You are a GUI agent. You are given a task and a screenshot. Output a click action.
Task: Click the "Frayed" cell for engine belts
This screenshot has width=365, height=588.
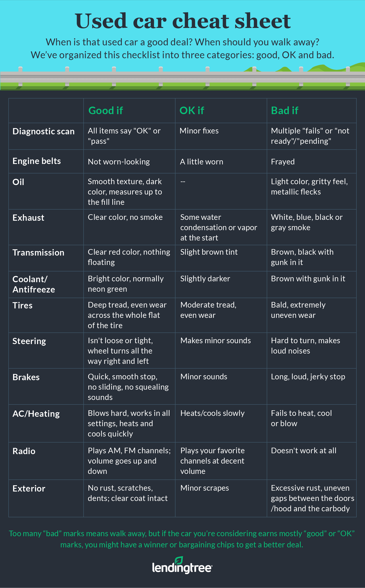[x=283, y=162]
